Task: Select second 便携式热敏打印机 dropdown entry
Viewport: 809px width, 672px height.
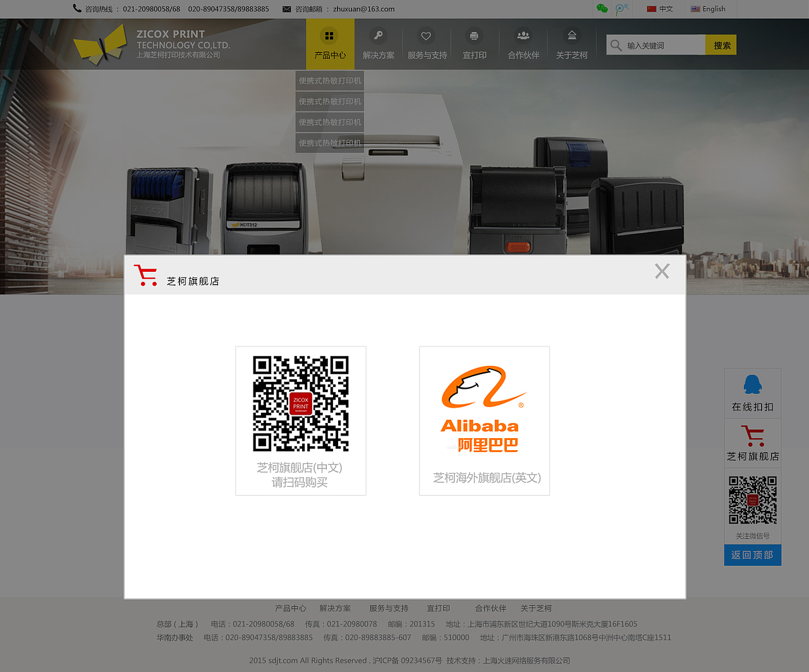Action: point(330,102)
